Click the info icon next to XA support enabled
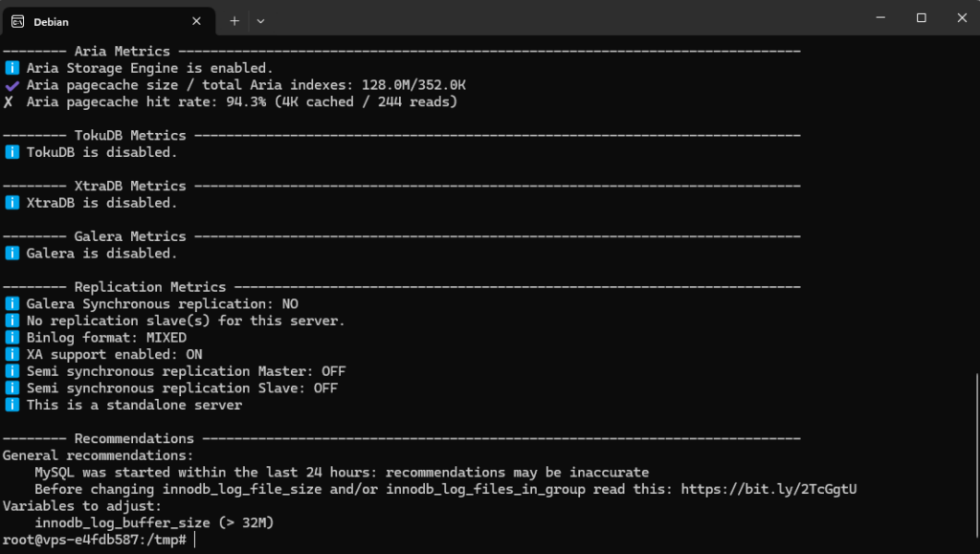The height and width of the screenshot is (554, 980). coord(11,354)
